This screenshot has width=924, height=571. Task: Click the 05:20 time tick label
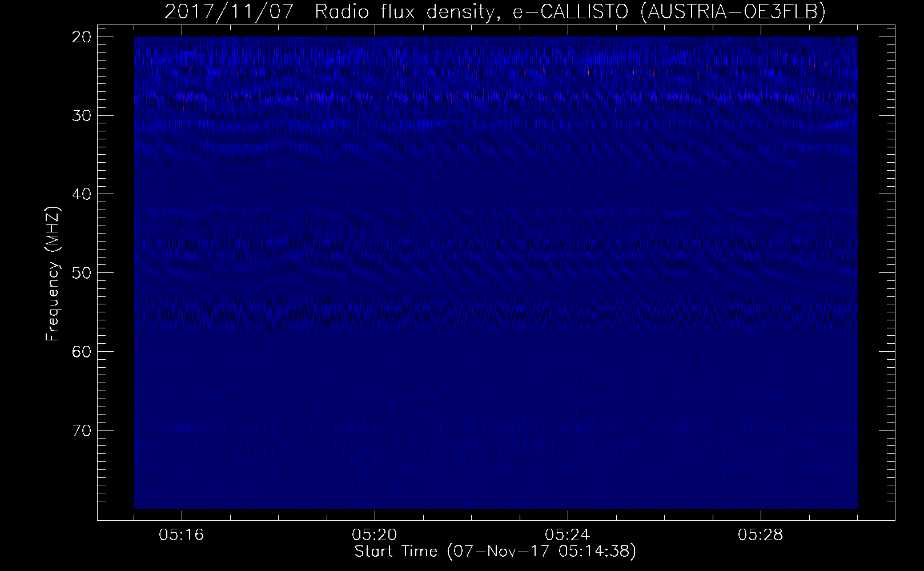point(375,535)
